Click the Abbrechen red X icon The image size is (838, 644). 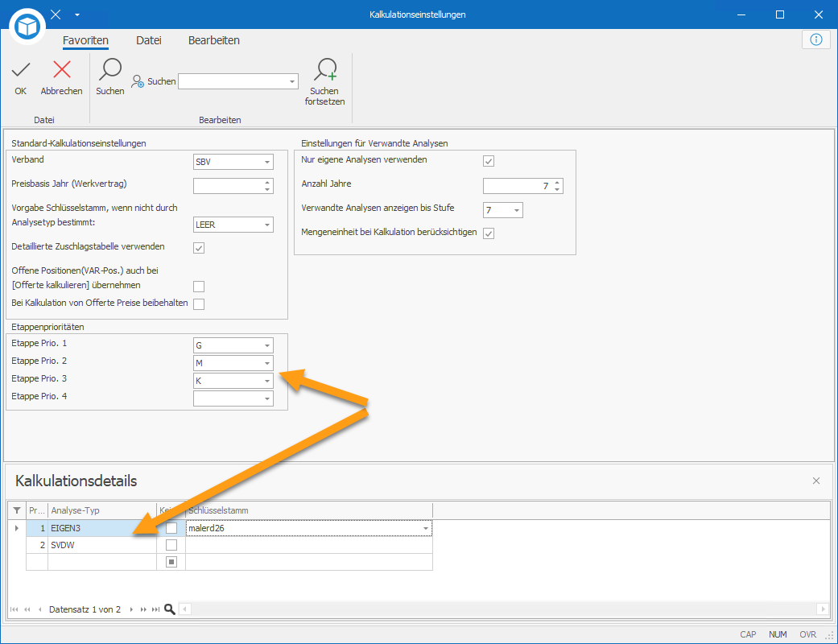62,69
